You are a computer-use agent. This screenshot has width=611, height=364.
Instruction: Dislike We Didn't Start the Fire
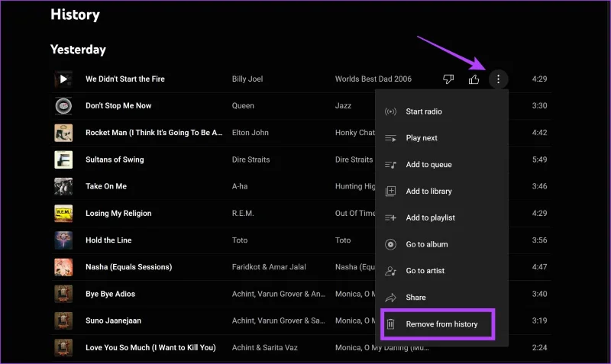pyautogui.click(x=448, y=79)
